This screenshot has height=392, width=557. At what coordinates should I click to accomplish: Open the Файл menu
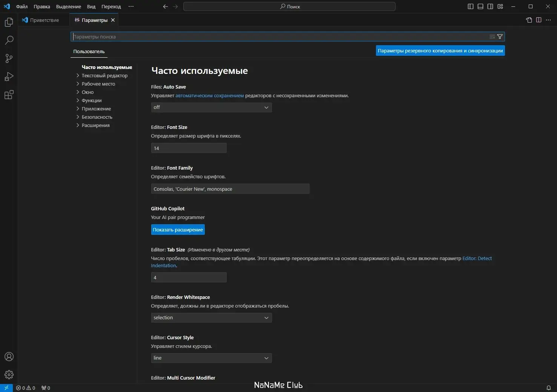pyautogui.click(x=22, y=6)
